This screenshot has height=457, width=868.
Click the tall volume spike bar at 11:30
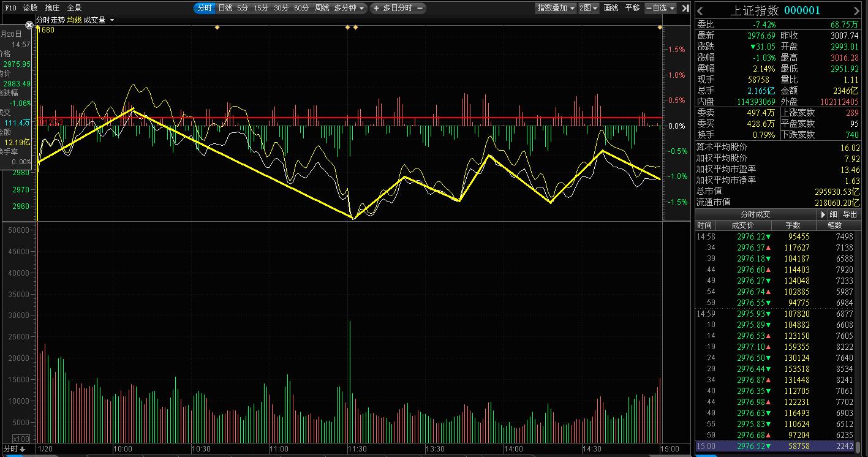click(350, 382)
